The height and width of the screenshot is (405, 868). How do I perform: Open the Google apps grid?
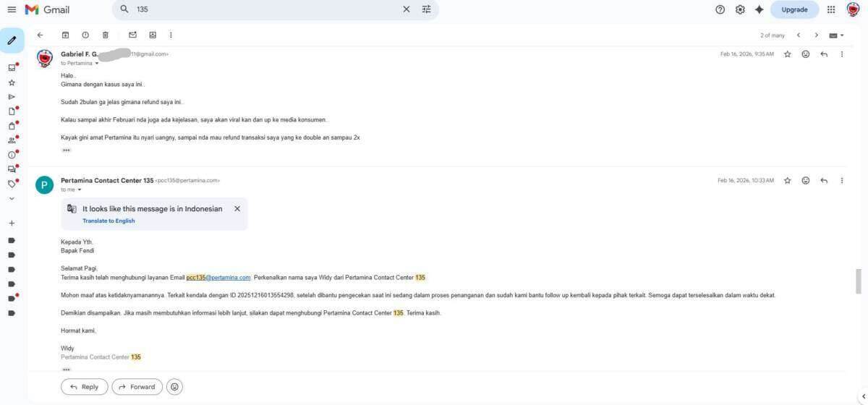point(831,9)
